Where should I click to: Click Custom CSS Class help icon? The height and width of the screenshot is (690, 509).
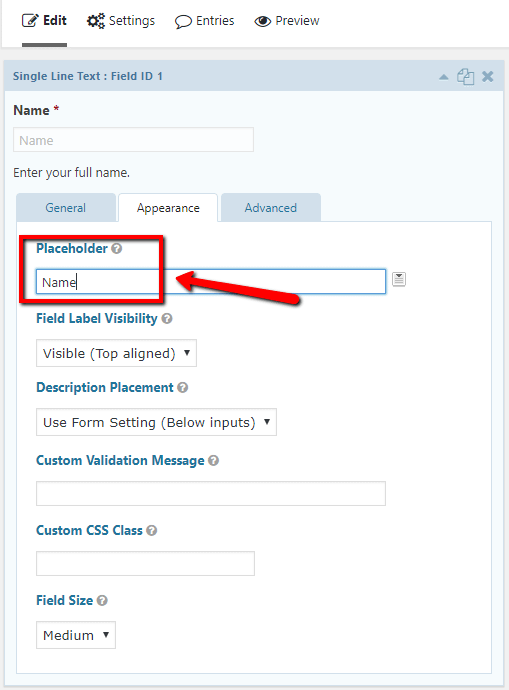[x=151, y=530]
